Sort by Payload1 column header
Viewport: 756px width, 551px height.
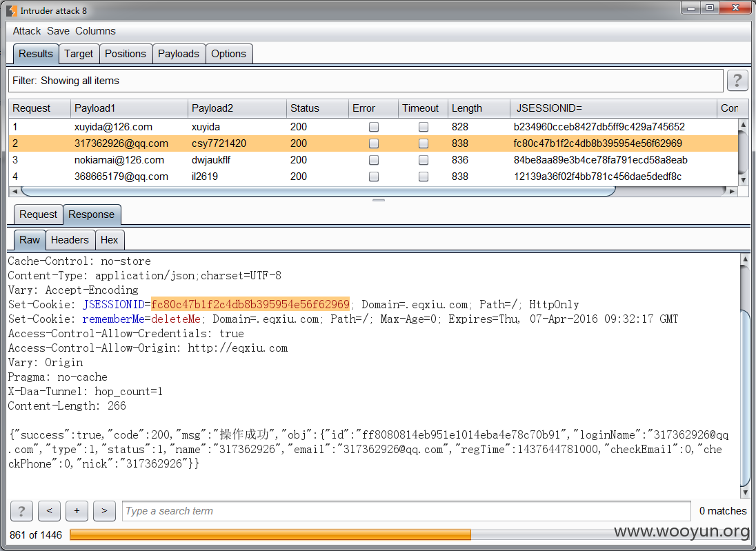(x=129, y=108)
